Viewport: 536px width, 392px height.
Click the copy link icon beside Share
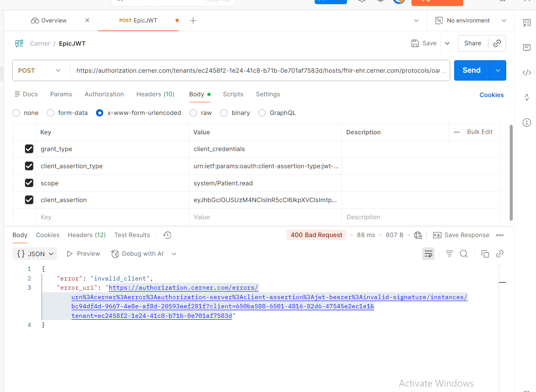497,43
